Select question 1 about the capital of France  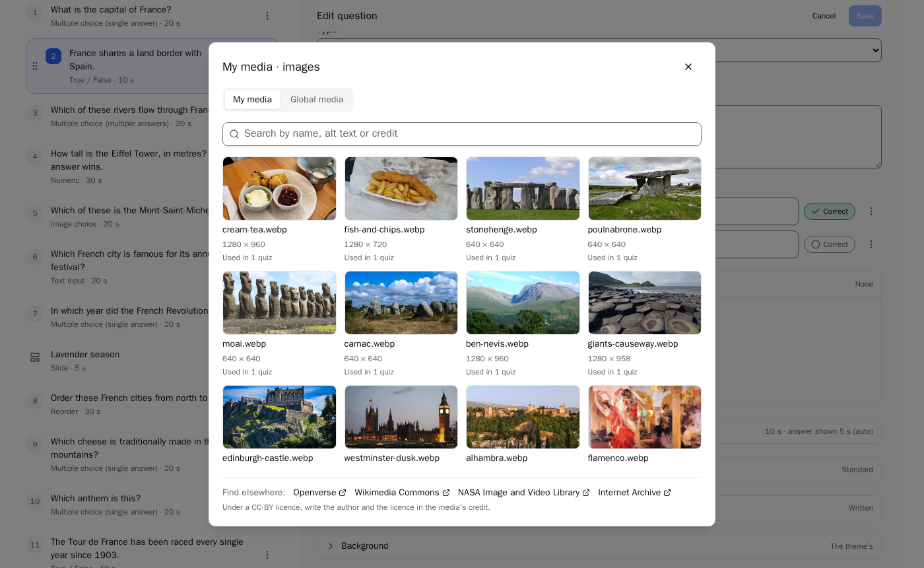click(153, 16)
